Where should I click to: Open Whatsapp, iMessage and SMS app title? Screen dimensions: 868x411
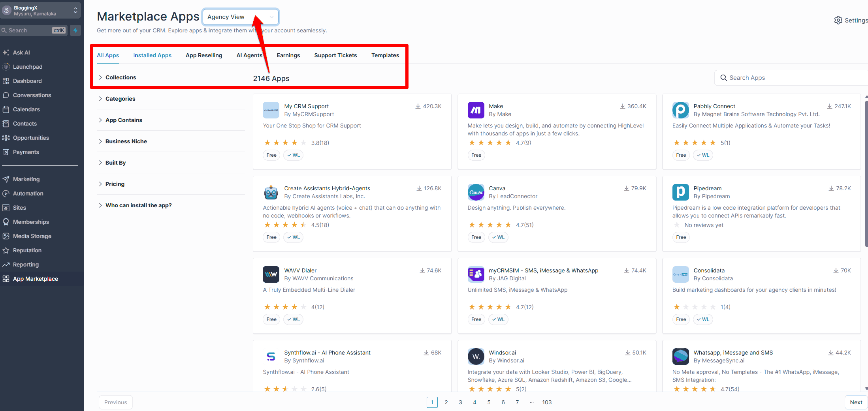733,353
